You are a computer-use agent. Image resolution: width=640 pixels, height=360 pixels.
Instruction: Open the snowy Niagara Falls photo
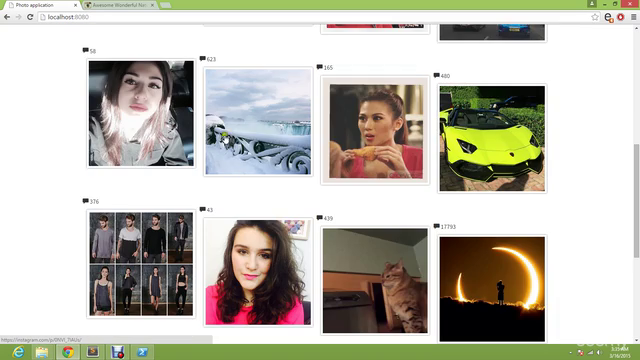pyautogui.click(x=258, y=122)
